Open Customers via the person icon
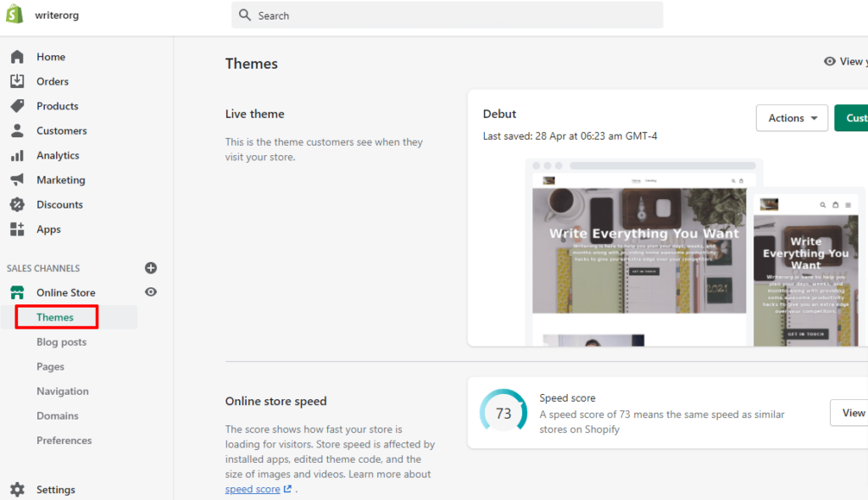 point(17,131)
